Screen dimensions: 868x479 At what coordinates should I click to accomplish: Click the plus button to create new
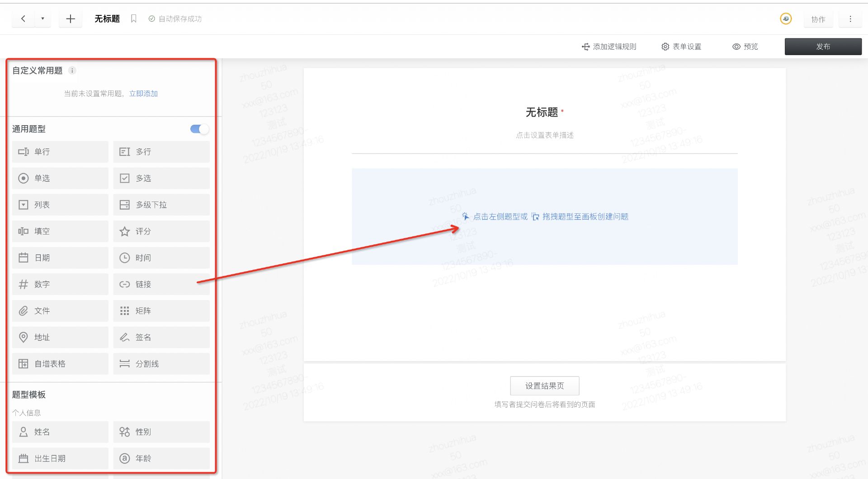[71, 19]
